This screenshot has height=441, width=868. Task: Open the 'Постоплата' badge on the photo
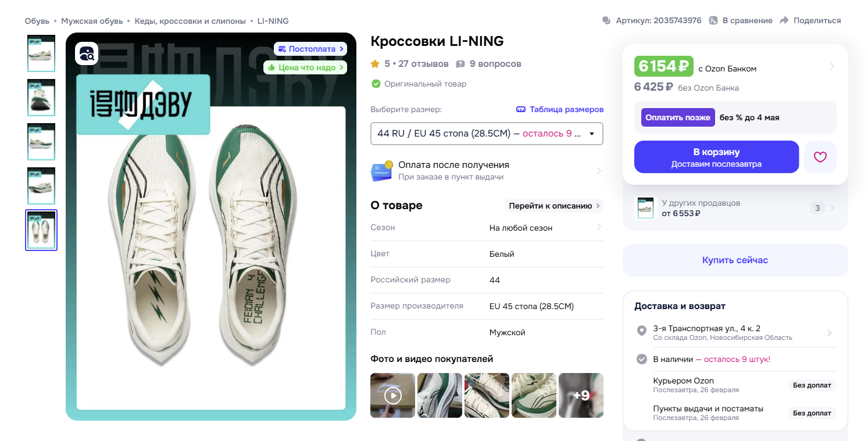click(x=310, y=49)
